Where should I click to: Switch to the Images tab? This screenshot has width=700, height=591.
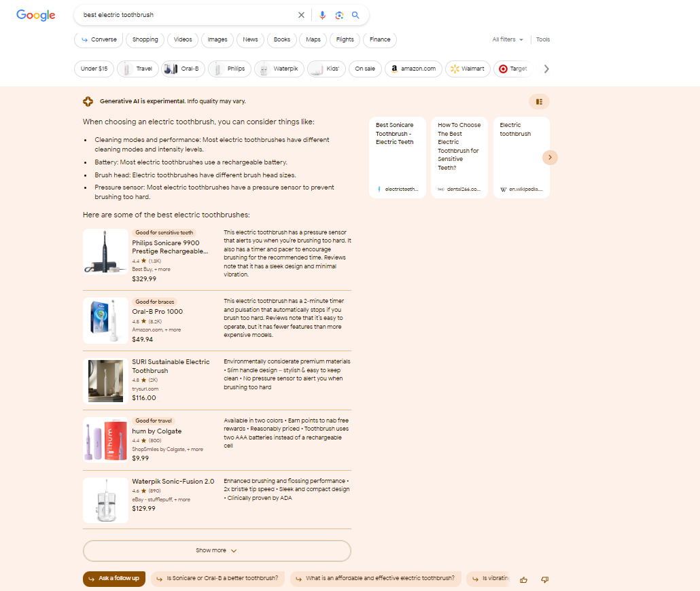[217, 39]
